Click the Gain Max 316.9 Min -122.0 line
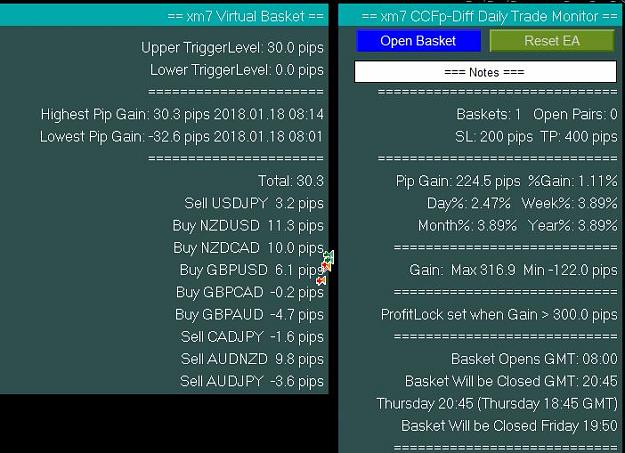The height and width of the screenshot is (453, 625). (513, 271)
